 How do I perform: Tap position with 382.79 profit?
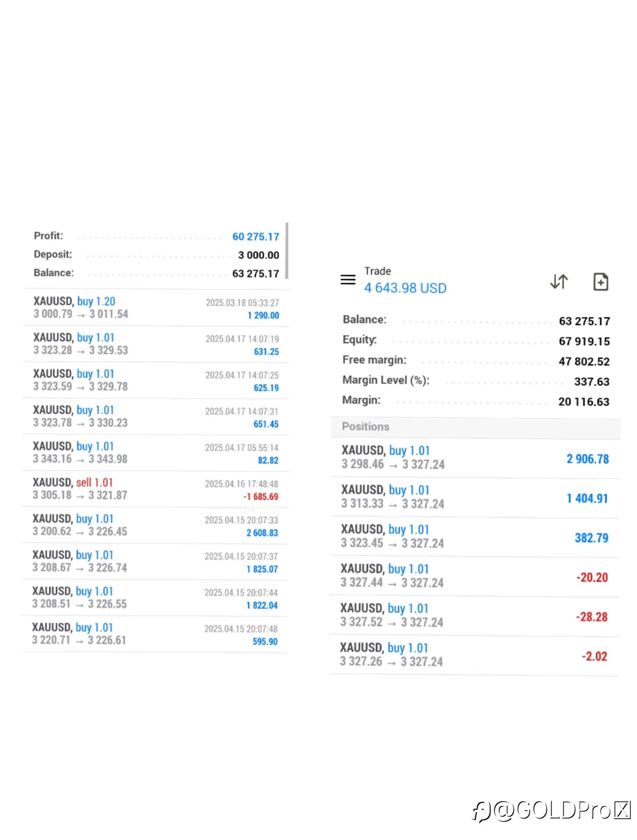coord(475,537)
